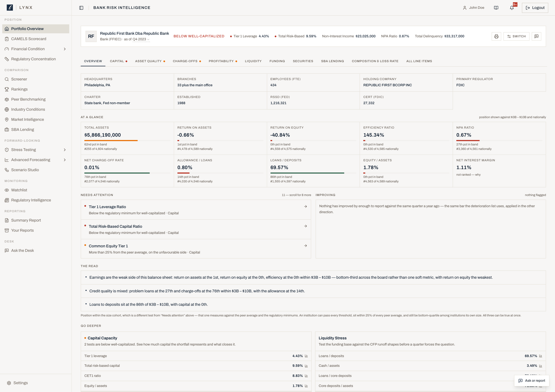Open the comment icon beside Switch
This screenshot has height=392, width=555.
coord(536,36)
